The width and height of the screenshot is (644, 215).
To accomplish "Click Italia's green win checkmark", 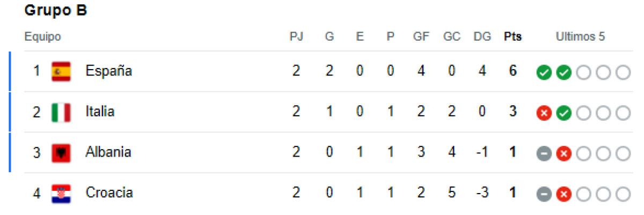I will click(563, 113).
